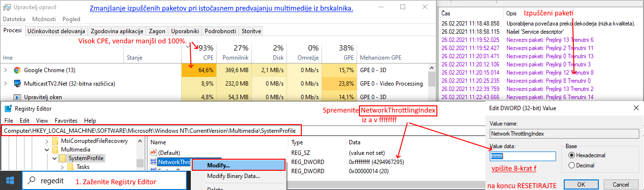This screenshot has width=644, height=190.
Task: Expand the Google Chrome process group
Action: pyautogui.click(x=5, y=70)
